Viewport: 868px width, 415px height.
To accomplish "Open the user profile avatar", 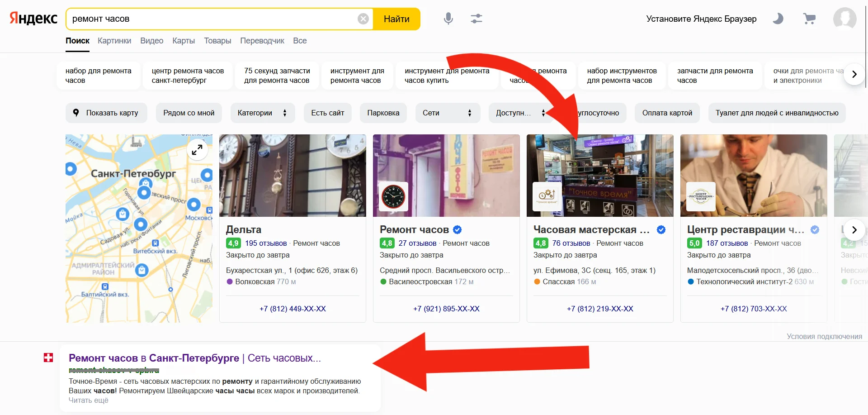I will (x=844, y=19).
